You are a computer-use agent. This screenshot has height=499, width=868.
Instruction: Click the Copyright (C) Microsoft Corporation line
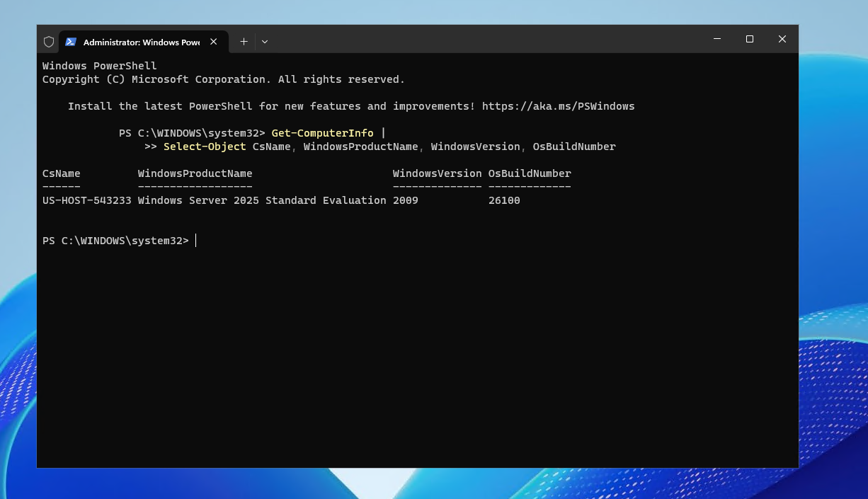tap(224, 79)
